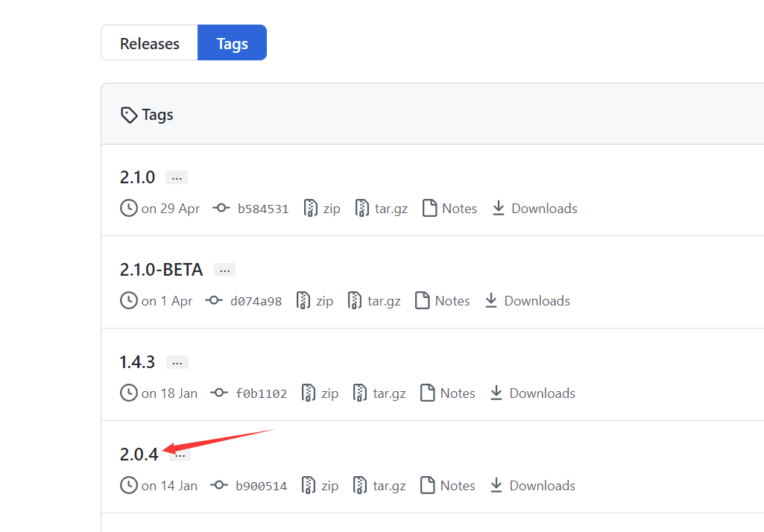Image resolution: width=764 pixels, height=532 pixels.
Task: Download zip for tag 2.1.0-BETA
Action: [x=324, y=302]
